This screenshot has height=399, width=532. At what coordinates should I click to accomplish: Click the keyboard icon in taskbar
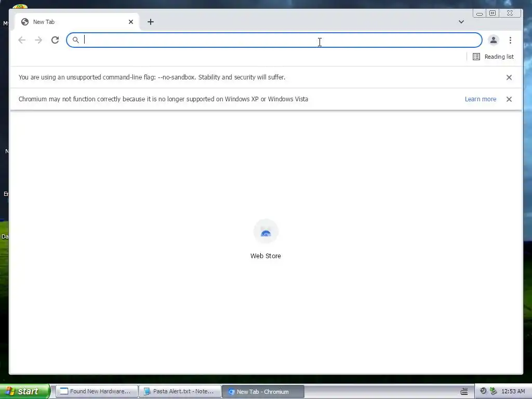tap(464, 392)
